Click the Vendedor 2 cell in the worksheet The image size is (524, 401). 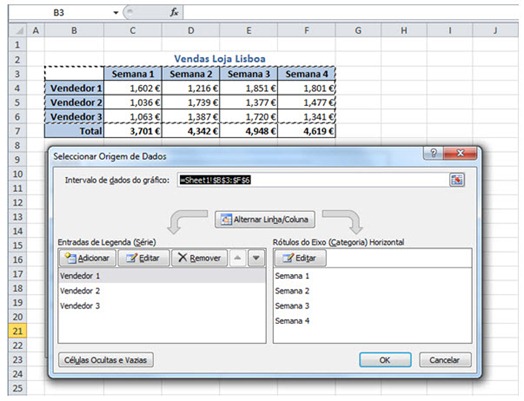pos(74,102)
